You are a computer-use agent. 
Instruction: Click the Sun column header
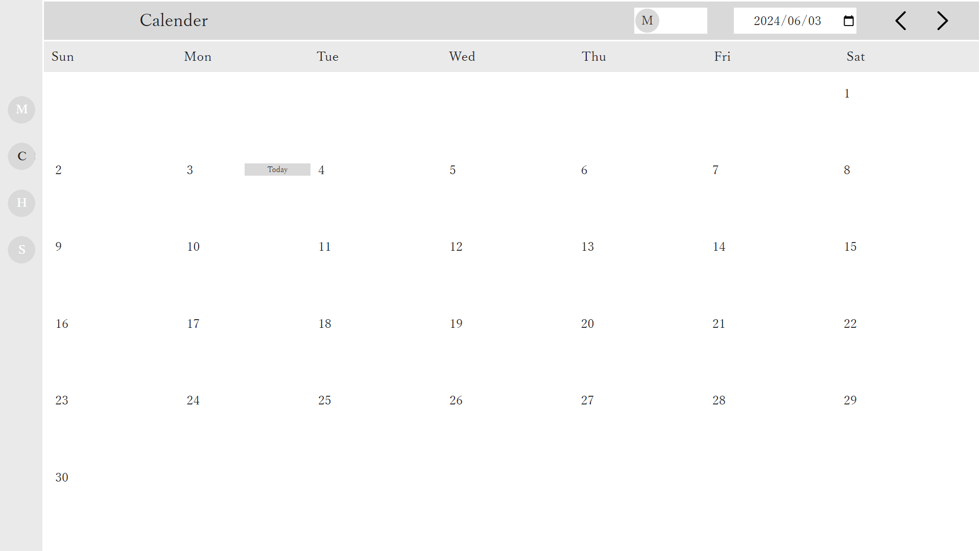coord(63,57)
